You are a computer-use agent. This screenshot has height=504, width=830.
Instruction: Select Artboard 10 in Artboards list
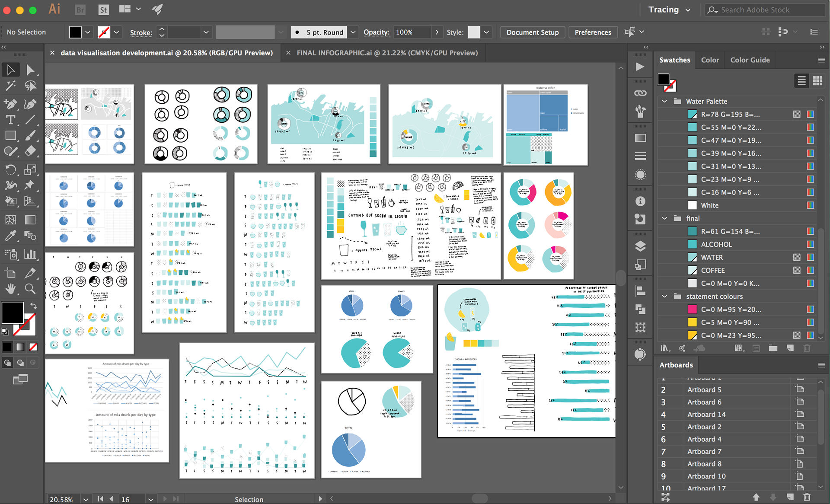click(x=737, y=476)
